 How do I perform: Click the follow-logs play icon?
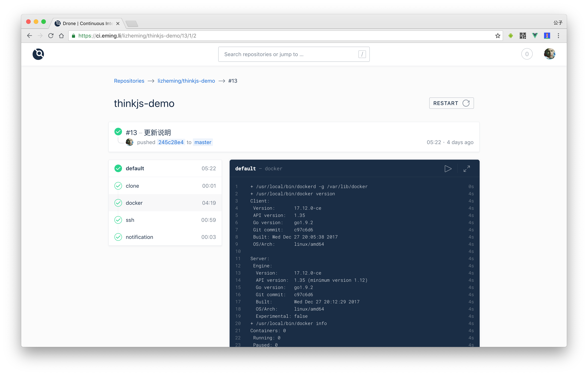[x=448, y=169]
